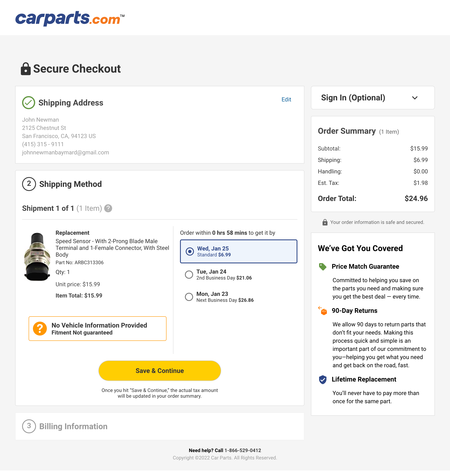Open the Billing Information step 3 section

point(73,426)
